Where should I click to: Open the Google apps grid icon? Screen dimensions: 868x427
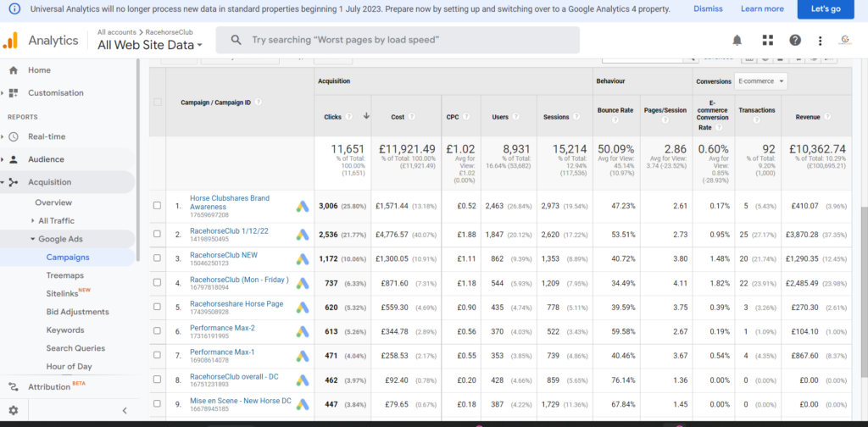click(x=767, y=40)
